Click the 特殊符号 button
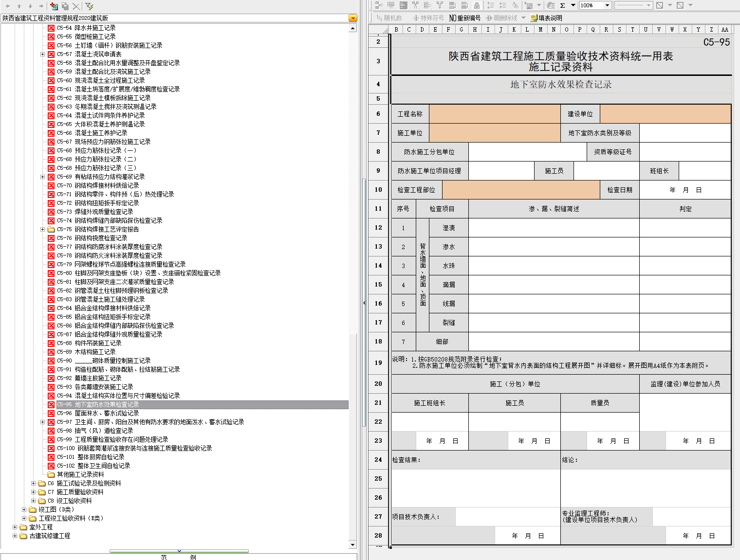Screen dimensions: 740x560 429,18
